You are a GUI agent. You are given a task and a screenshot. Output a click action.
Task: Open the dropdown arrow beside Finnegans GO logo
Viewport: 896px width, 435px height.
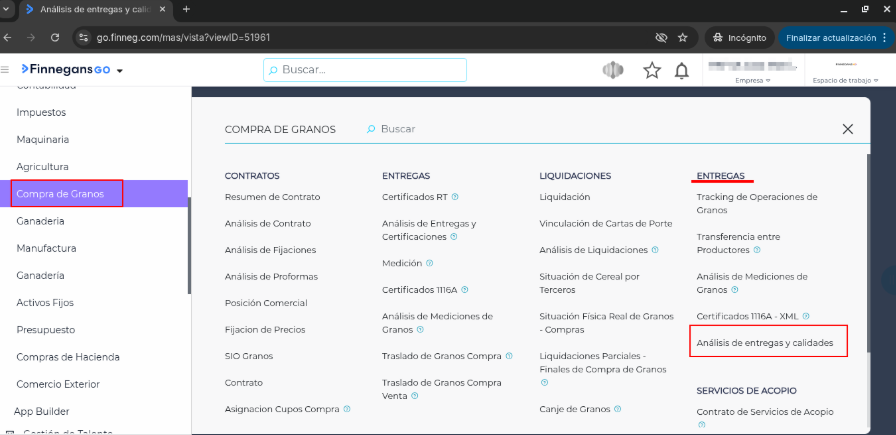coord(120,71)
